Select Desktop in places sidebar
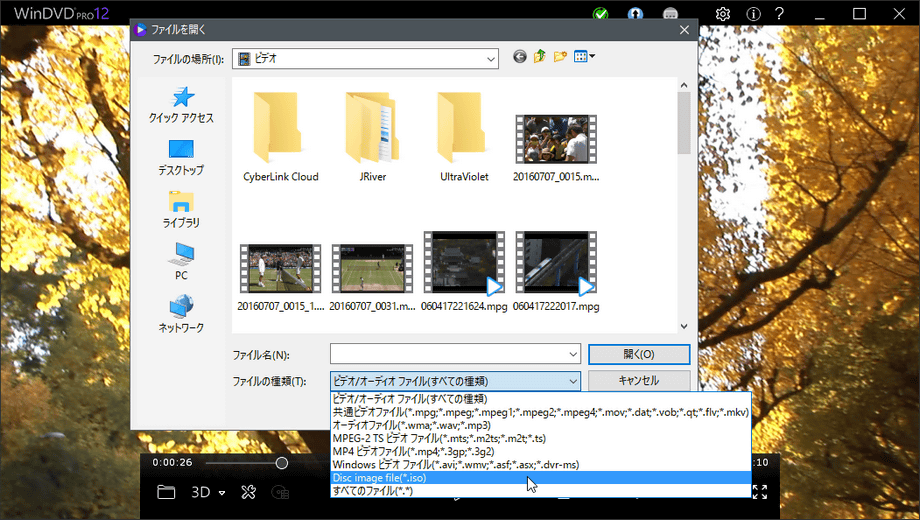920x520 pixels. (x=181, y=158)
